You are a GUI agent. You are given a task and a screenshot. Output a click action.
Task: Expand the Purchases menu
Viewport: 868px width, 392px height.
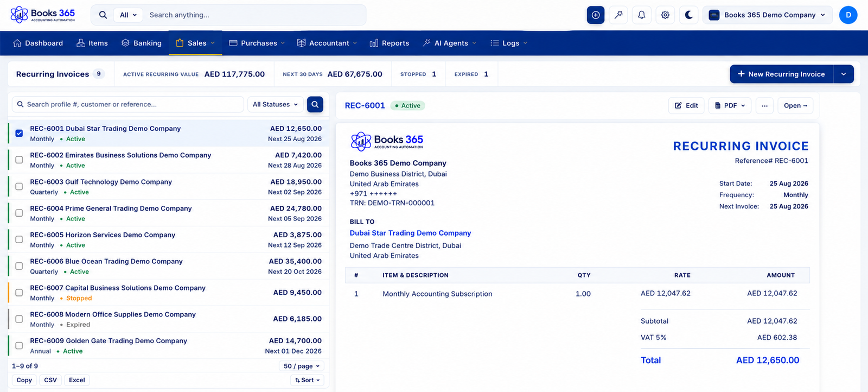coord(257,43)
